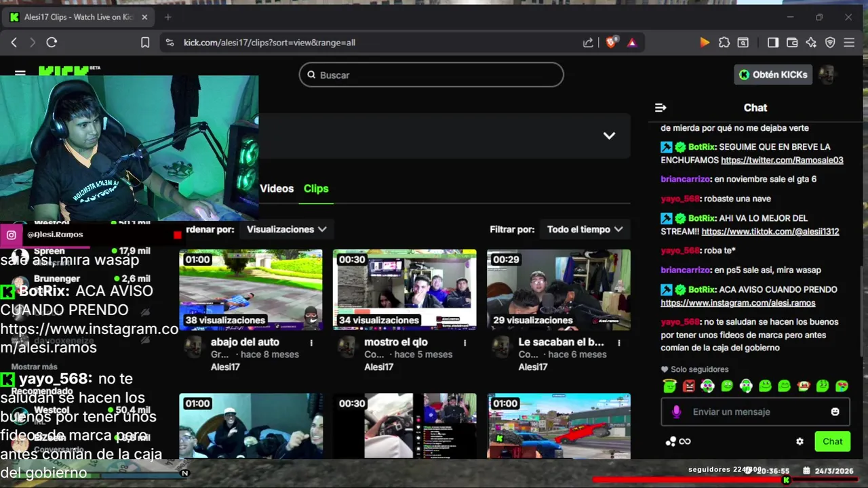Click username briancarrizo on gta 6 message

(x=685, y=179)
